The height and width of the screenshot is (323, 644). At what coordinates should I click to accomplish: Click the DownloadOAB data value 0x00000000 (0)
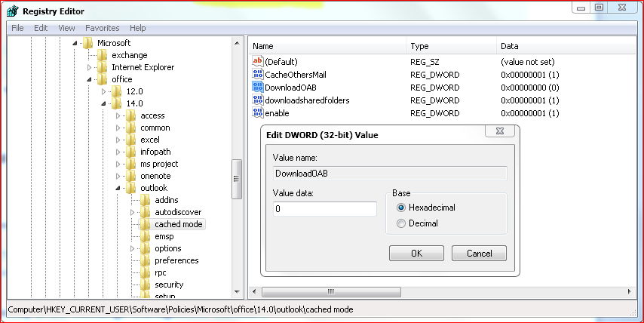[x=530, y=87]
